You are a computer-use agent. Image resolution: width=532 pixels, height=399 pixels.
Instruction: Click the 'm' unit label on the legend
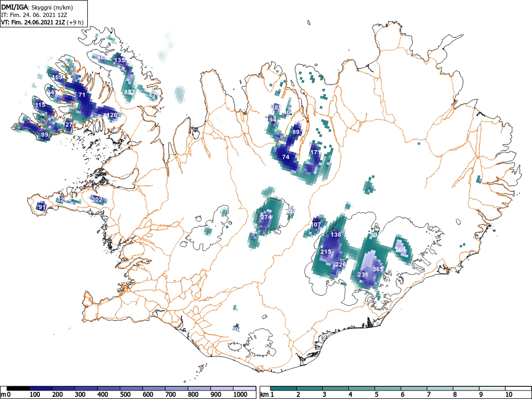tap(3, 395)
